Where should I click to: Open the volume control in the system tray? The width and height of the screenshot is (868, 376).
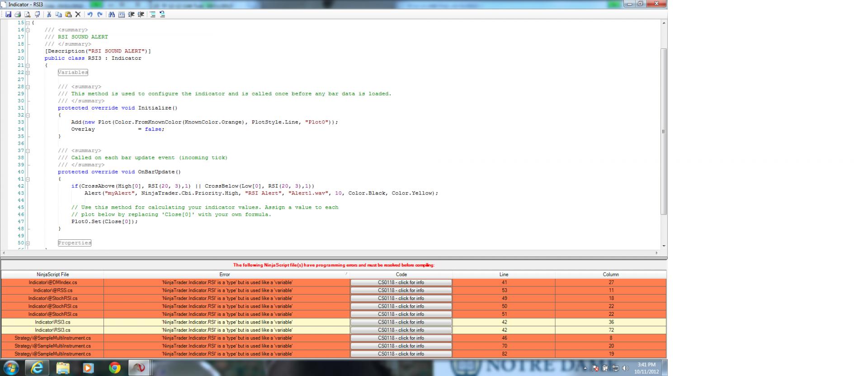[625, 368]
